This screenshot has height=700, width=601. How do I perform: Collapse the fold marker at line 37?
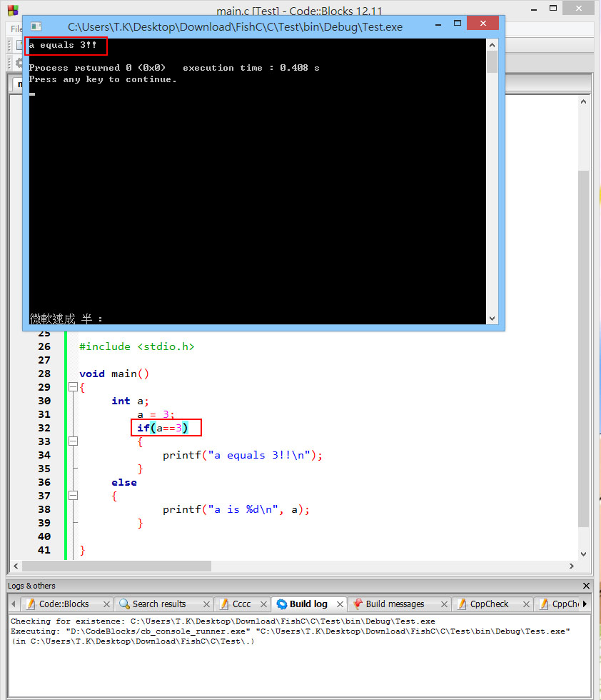click(x=74, y=496)
